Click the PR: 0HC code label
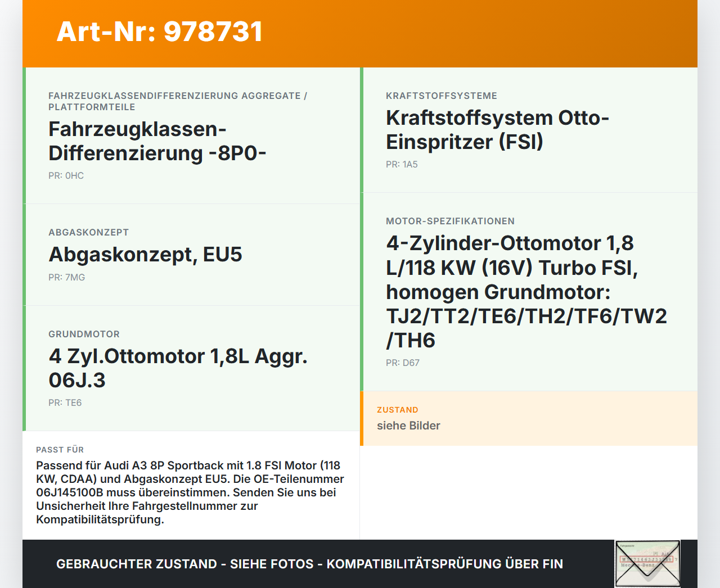This screenshot has width=720, height=588. [66, 175]
